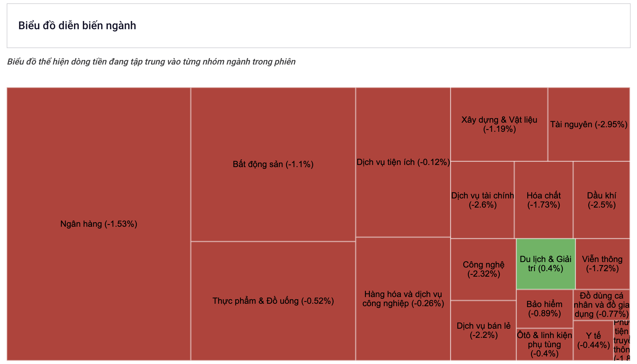Select the Dầu khí tile
The height and width of the screenshot is (364, 637).
tap(601, 200)
